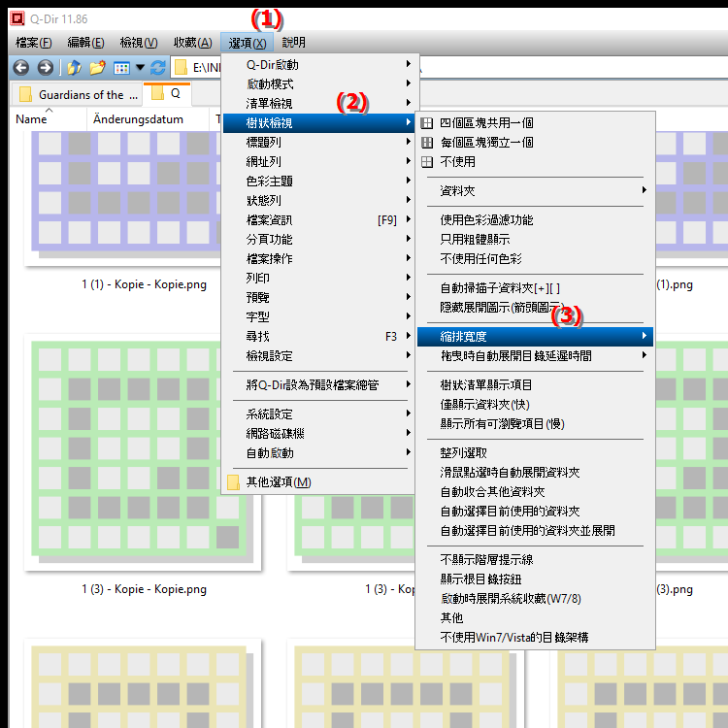Screen dimensions: 728x728
Task: Expand the 狀態列 submenu
Action: pyautogui.click(x=319, y=201)
